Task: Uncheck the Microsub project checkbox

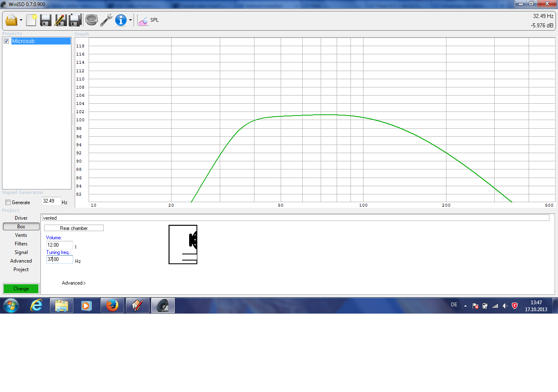Action: click(x=6, y=41)
